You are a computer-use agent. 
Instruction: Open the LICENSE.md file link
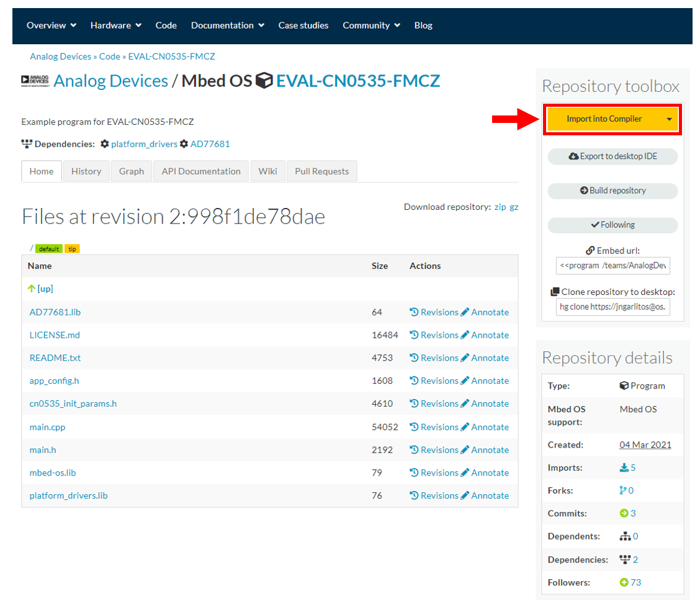(x=55, y=335)
